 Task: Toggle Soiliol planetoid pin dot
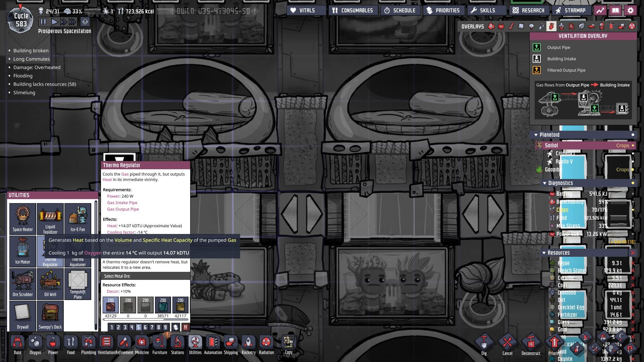point(633,145)
